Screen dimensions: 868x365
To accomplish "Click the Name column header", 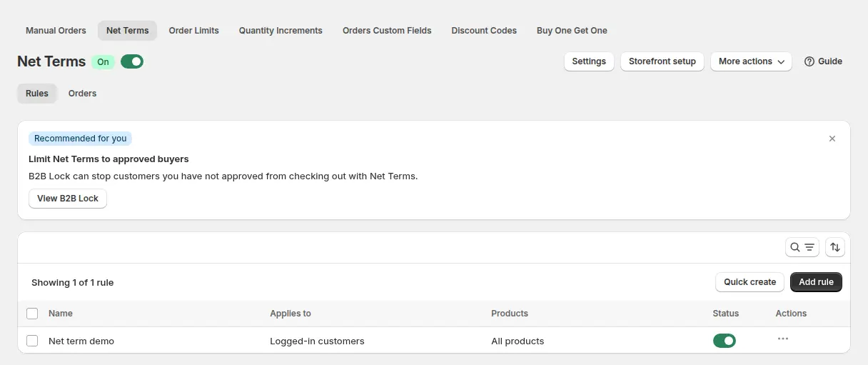I will coord(61,314).
